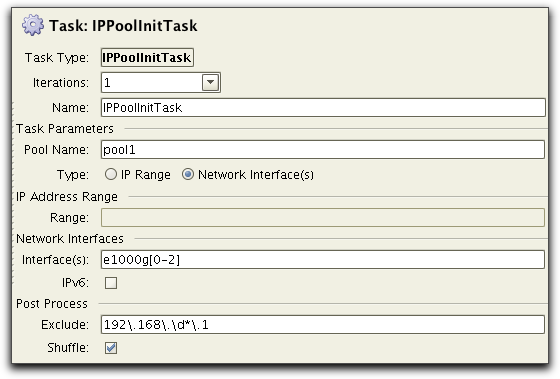The width and height of the screenshot is (560, 379).
Task: Click the Network Interfaces section header
Action: pyautogui.click(x=70, y=239)
